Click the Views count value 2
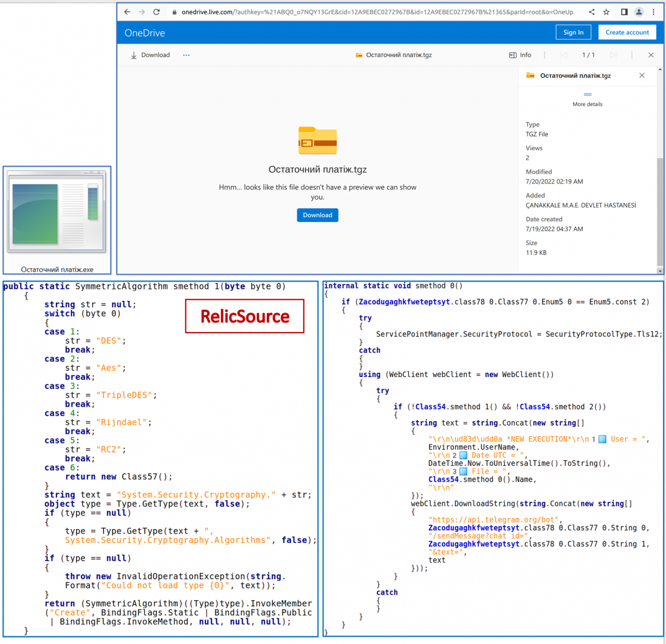 click(x=527, y=158)
